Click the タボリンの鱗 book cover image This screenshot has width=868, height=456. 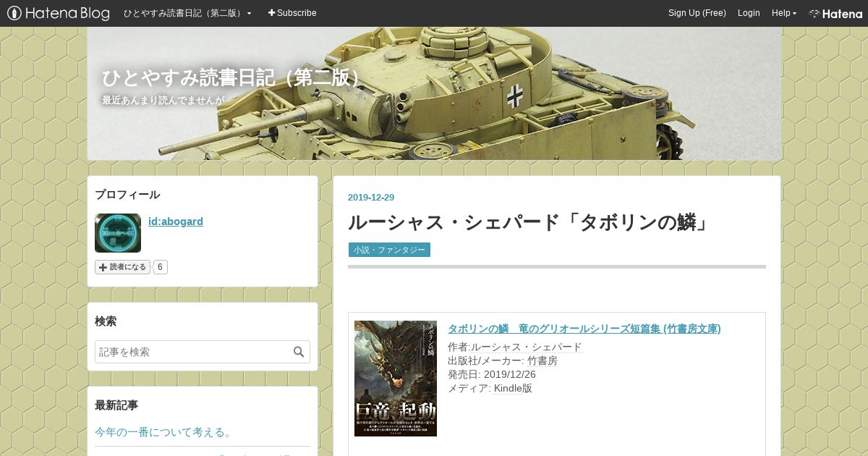coord(396,379)
